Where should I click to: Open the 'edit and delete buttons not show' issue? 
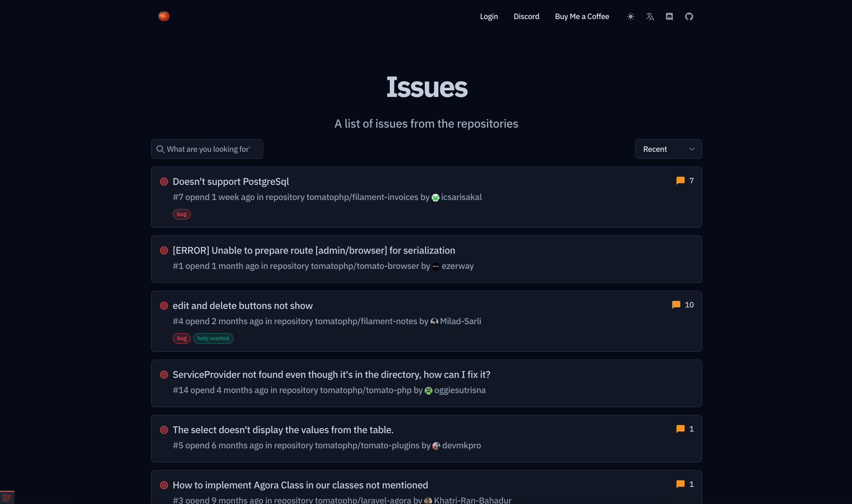[x=242, y=306]
